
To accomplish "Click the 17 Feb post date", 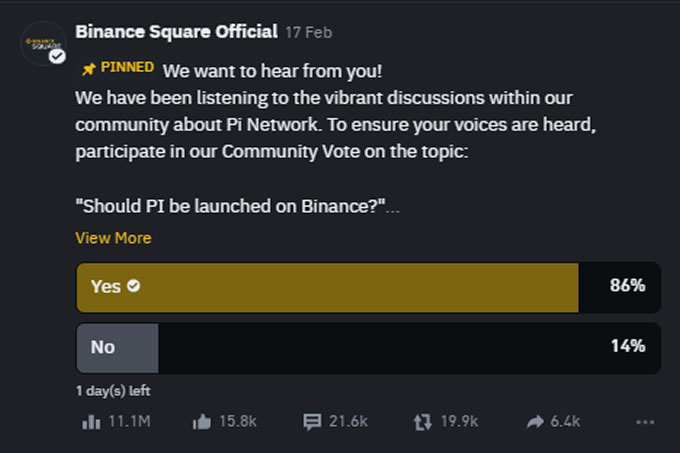I will pos(310,32).
